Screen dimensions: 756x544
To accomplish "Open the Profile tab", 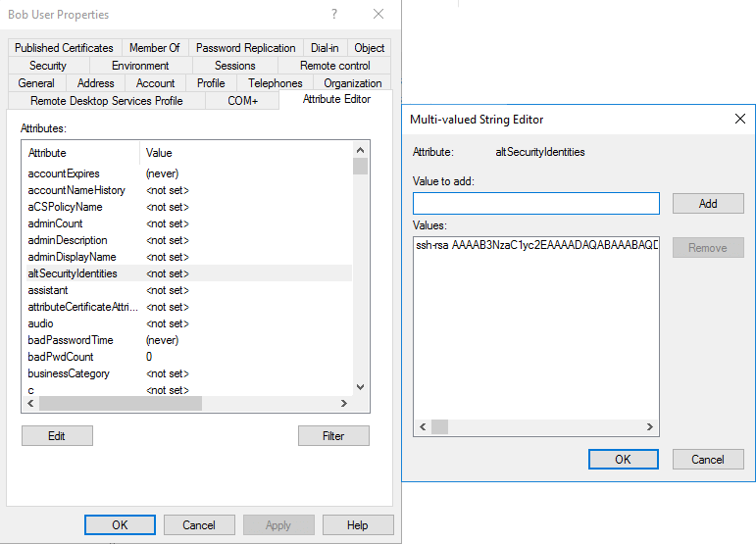I will coord(211,83).
